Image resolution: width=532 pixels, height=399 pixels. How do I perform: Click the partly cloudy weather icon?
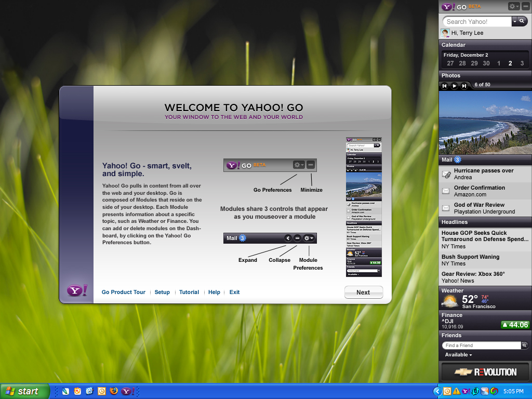[450, 302]
